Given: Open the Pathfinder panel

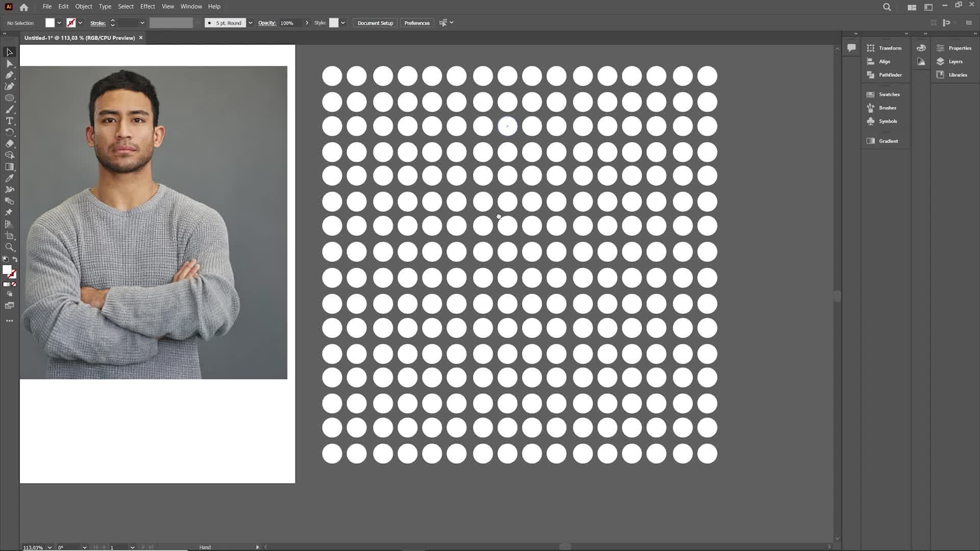Looking at the screenshot, I should coord(890,75).
